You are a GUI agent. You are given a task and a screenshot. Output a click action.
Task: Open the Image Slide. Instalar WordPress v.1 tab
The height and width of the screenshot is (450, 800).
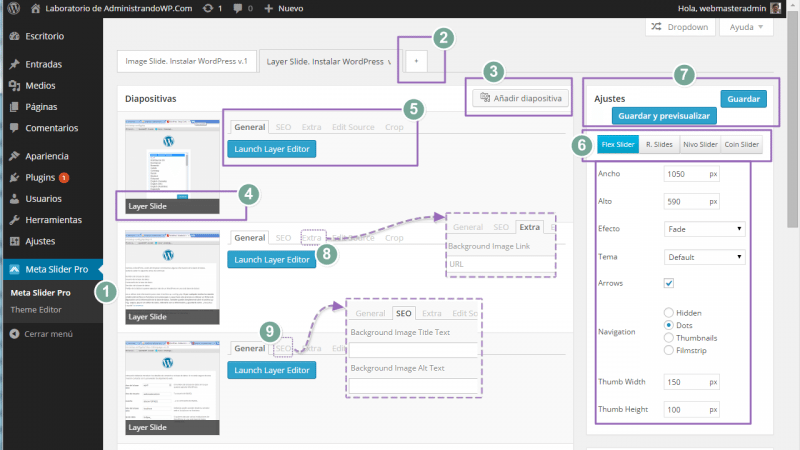[186, 61]
